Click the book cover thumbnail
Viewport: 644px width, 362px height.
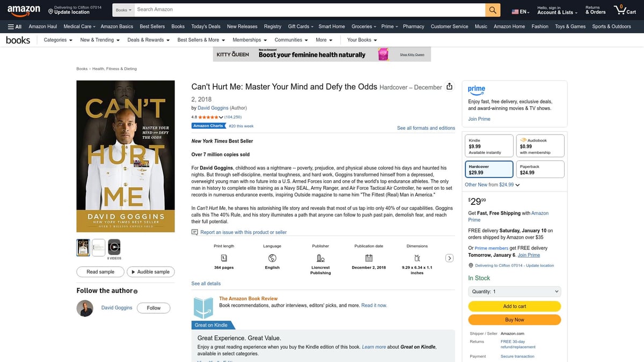[x=83, y=247]
